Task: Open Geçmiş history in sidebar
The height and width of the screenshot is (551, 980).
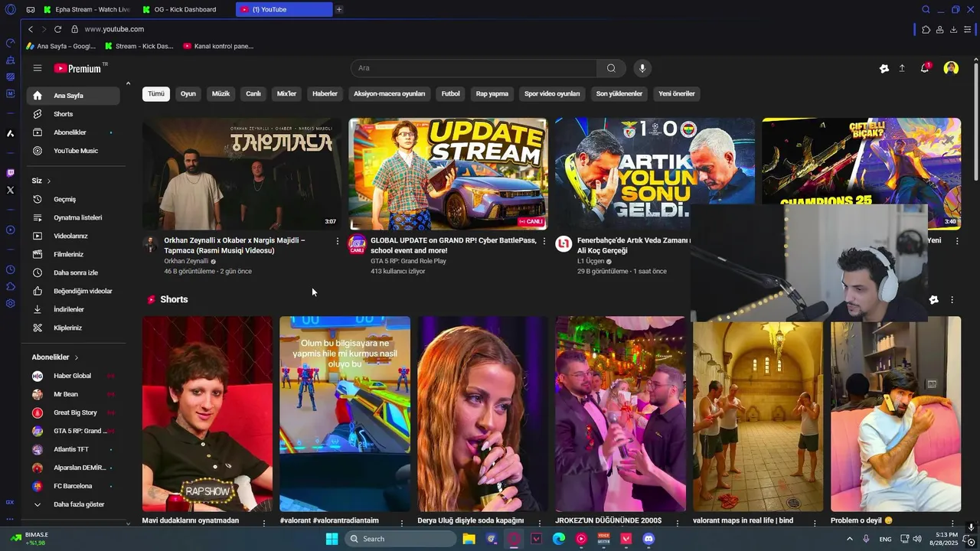Action: click(73, 199)
